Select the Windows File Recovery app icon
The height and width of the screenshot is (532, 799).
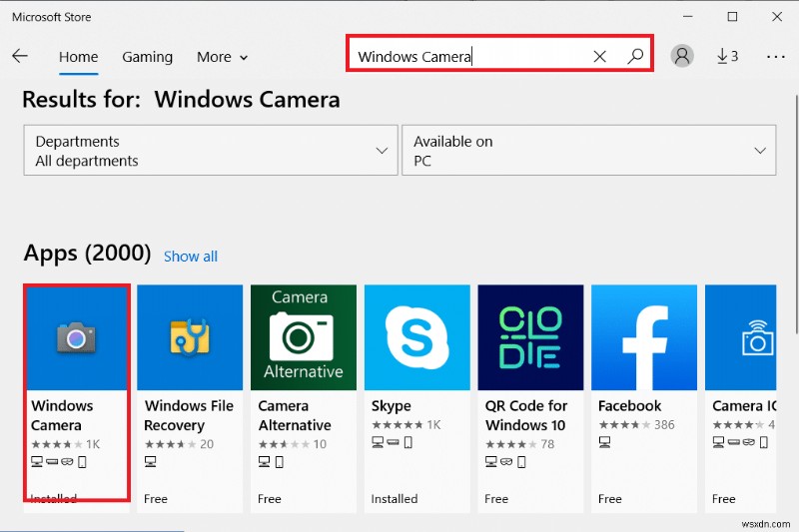coord(190,337)
